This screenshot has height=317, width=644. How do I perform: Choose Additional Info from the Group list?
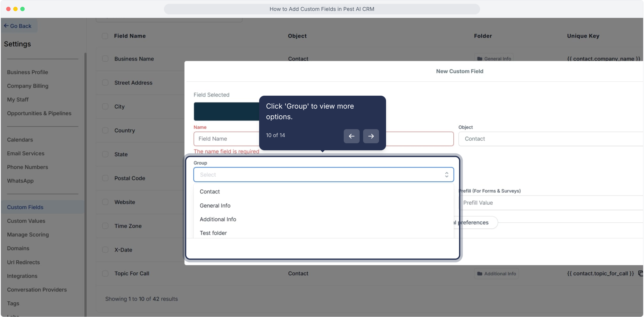point(323,219)
